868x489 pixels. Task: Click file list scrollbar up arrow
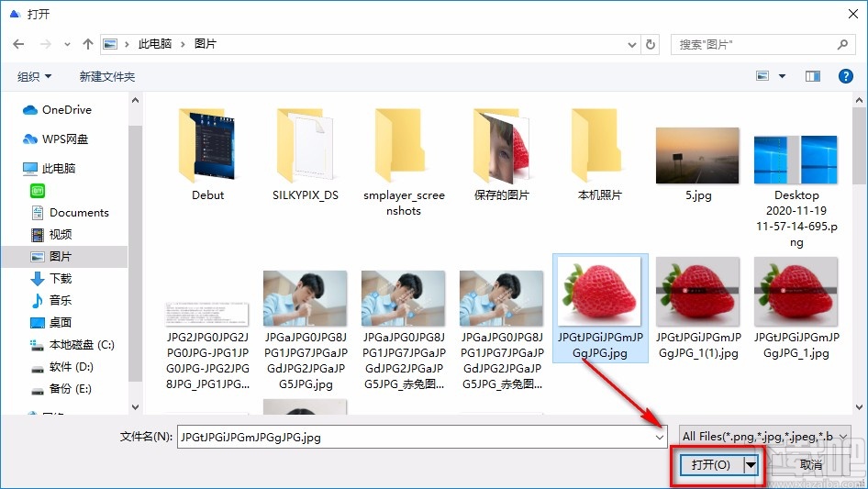(x=859, y=100)
